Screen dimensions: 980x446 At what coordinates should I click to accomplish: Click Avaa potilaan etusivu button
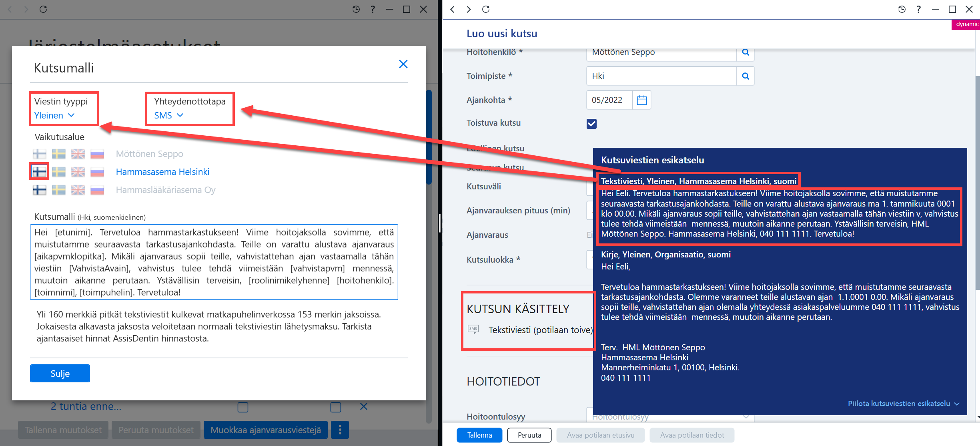tap(601, 435)
